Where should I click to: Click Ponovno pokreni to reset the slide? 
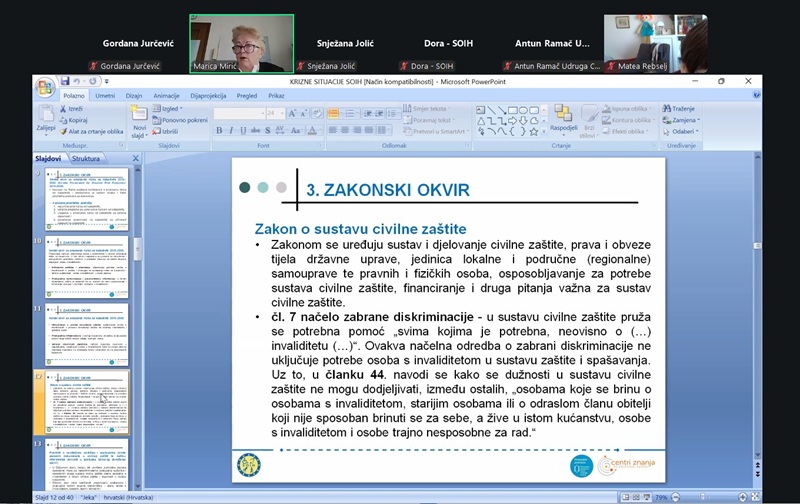click(183, 120)
